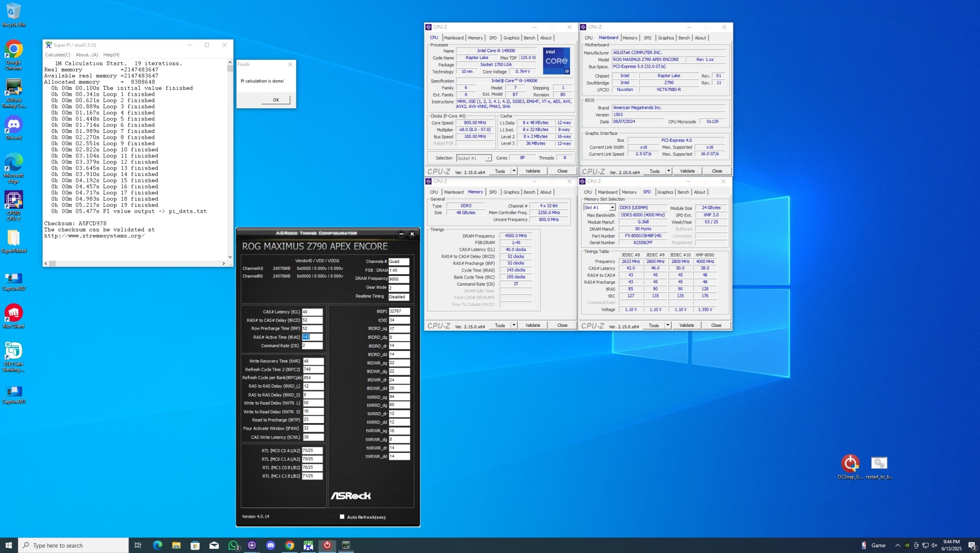
Task: Open the SuperPiMod desktop folder
Action: click(14, 241)
